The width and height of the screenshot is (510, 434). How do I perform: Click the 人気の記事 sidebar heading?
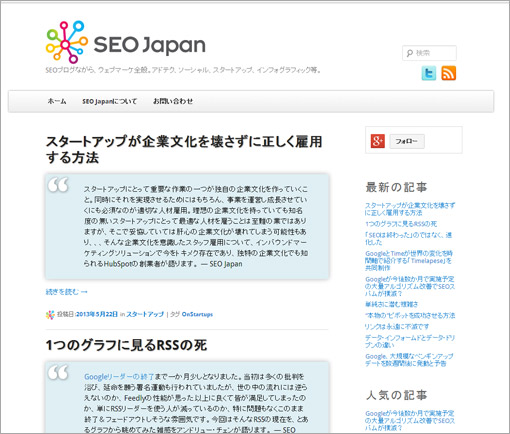click(396, 395)
